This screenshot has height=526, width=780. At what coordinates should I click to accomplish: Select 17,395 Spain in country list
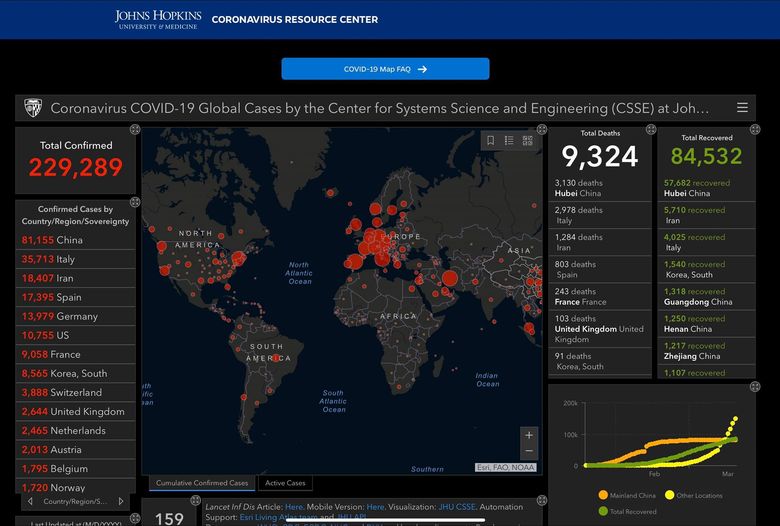pyautogui.click(x=75, y=297)
